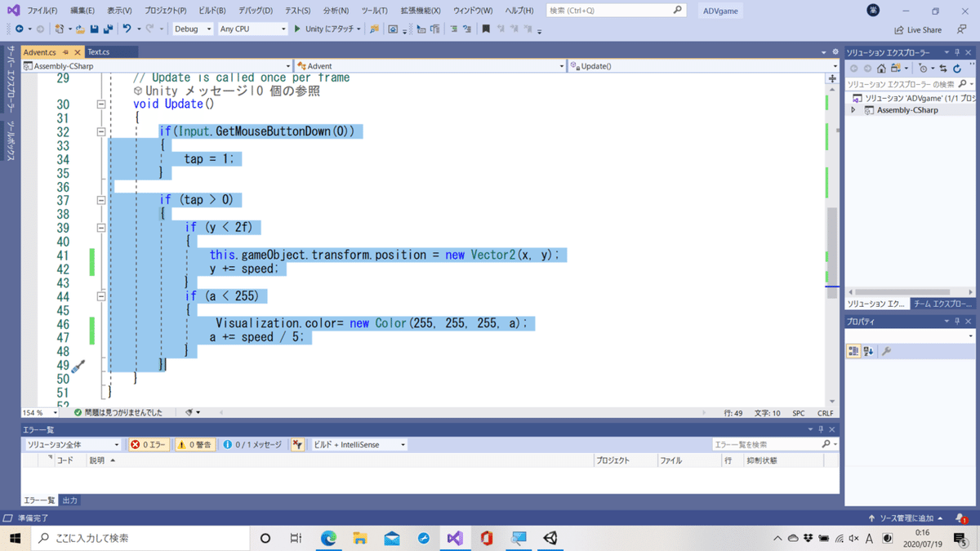980x551 pixels.
Task: Click the Navigate Backward arrow in toolbar
Action: (19, 29)
